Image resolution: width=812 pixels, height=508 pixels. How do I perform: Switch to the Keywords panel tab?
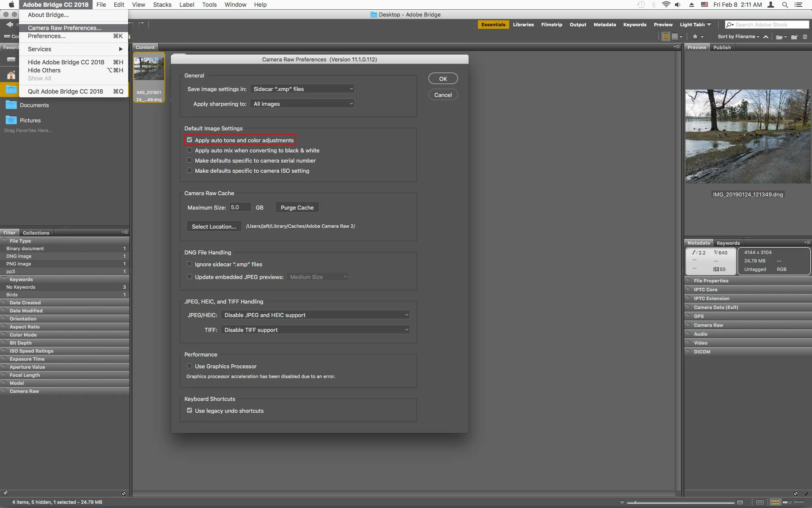[x=728, y=243]
